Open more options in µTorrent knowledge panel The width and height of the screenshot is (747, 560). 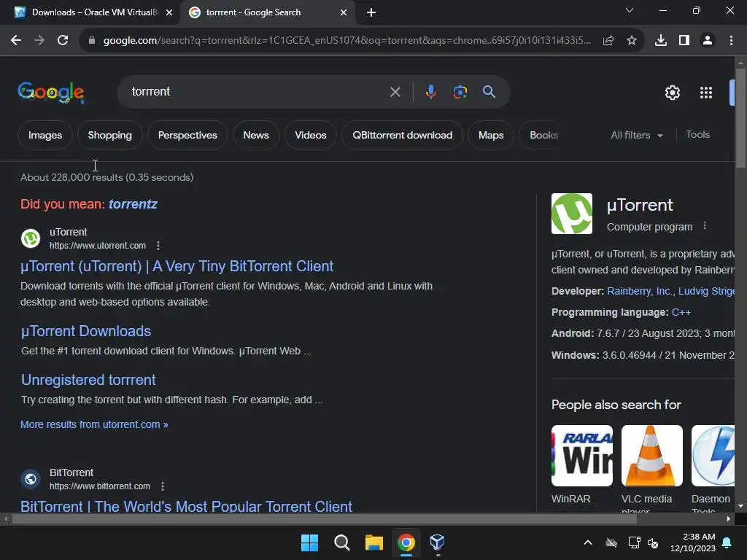coord(705,226)
